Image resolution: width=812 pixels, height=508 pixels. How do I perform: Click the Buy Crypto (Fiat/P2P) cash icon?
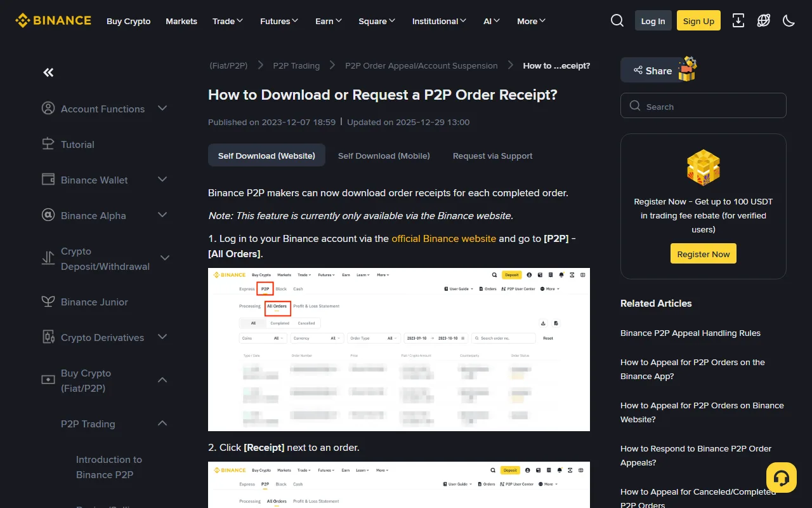pyautogui.click(x=48, y=380)
